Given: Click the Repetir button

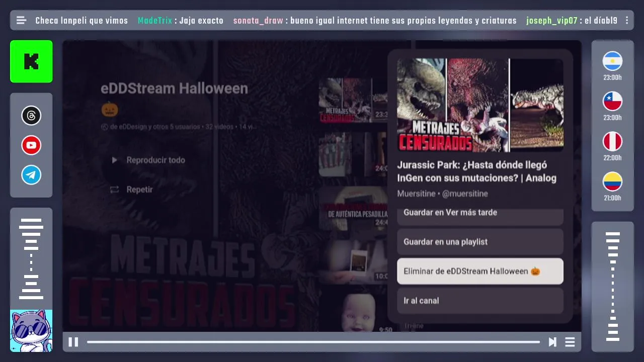Looking at the screenshot, I should (x=132, y=190).
